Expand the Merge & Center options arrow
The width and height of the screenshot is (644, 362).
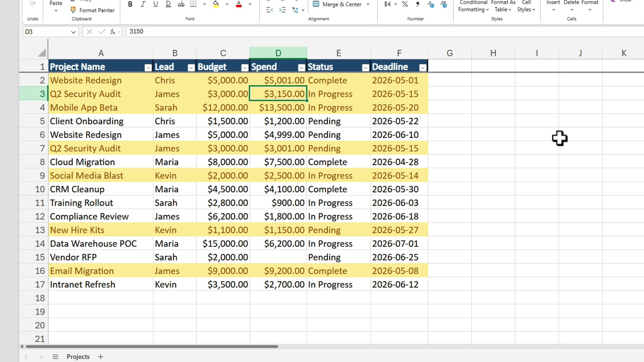(368, 4)
